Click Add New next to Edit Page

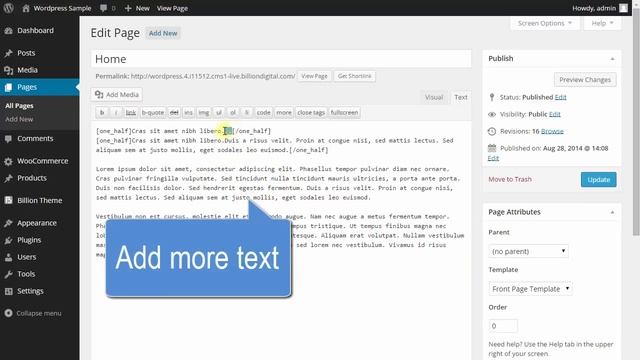pos(163,33)
